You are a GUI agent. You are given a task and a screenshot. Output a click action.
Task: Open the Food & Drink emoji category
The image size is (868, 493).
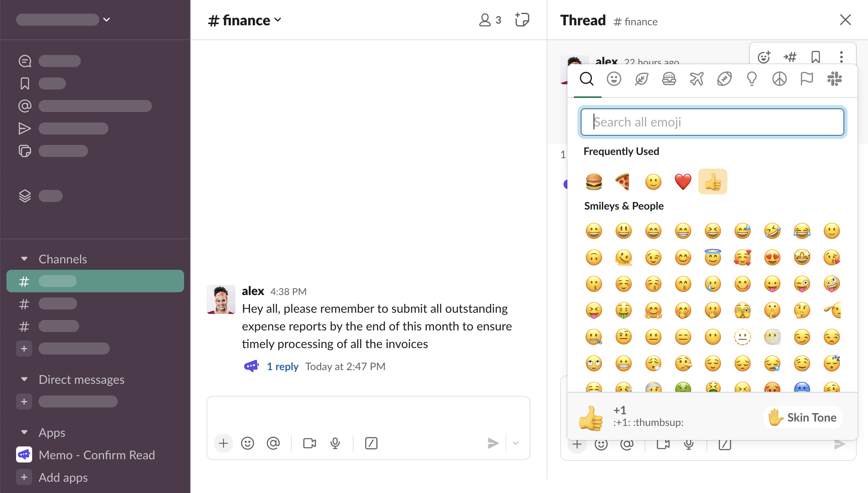(669, 79)
